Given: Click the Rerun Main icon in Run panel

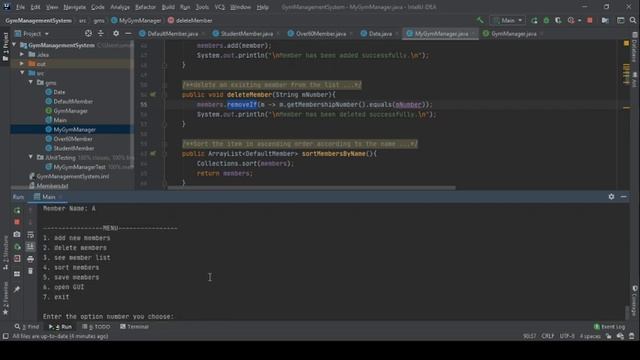Looking at the screenshot, I should [17, 211].
